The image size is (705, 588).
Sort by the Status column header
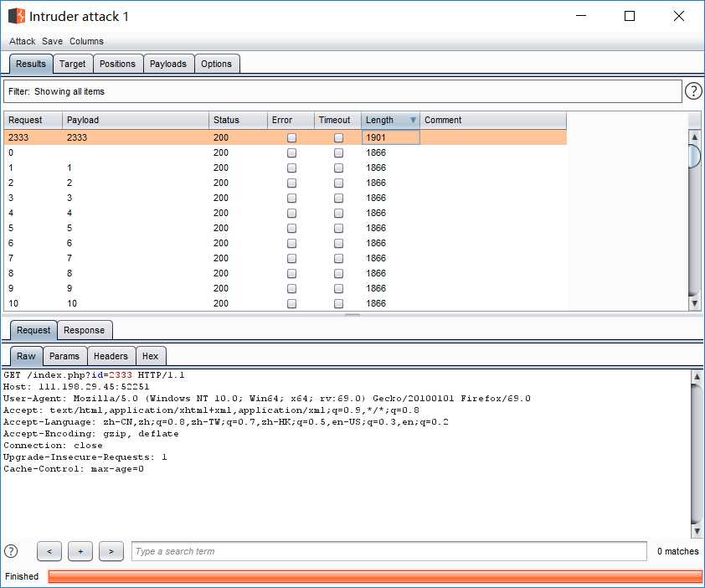(x=238, y=120)
